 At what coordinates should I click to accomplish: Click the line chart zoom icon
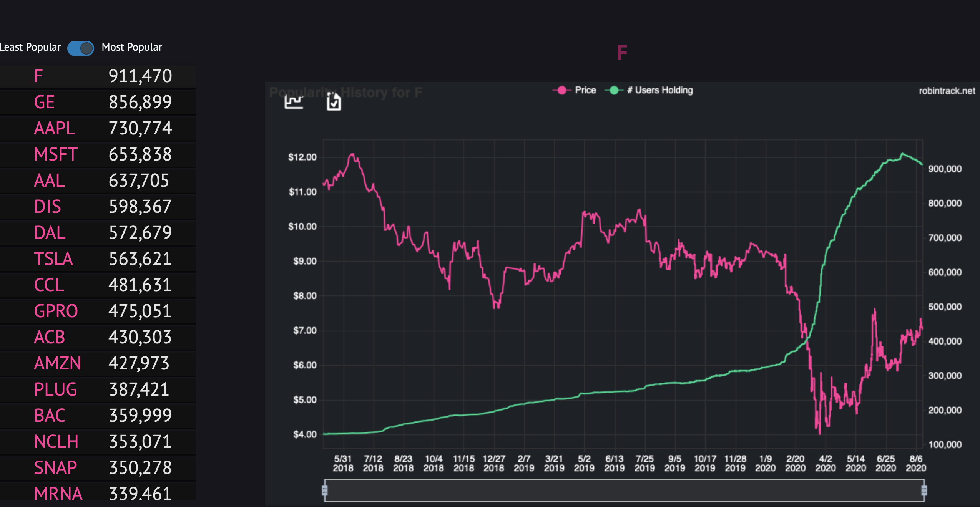pos(294,101)
